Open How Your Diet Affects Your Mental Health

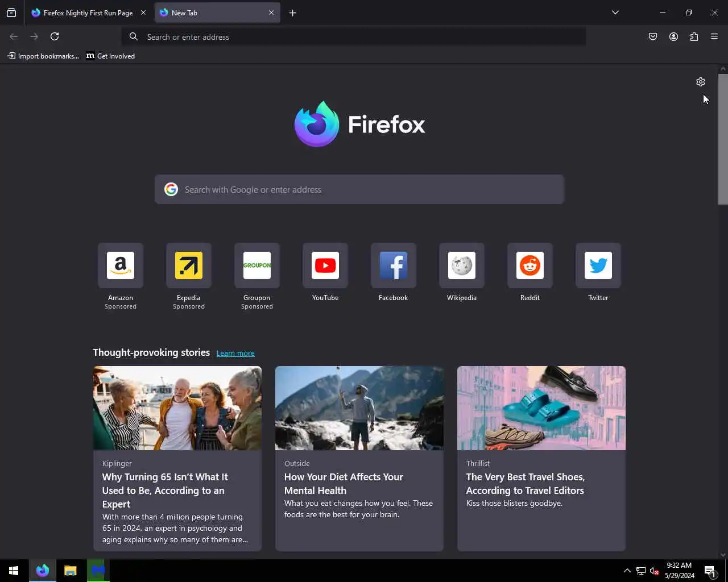point(344,484)
